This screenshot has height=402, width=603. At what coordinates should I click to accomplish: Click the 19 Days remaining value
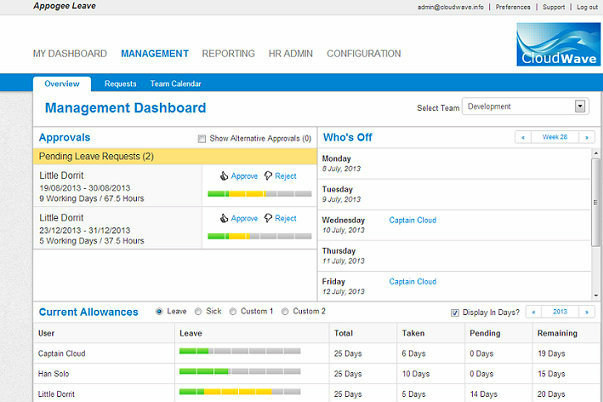pyautogui.click(x=551, y=354)
